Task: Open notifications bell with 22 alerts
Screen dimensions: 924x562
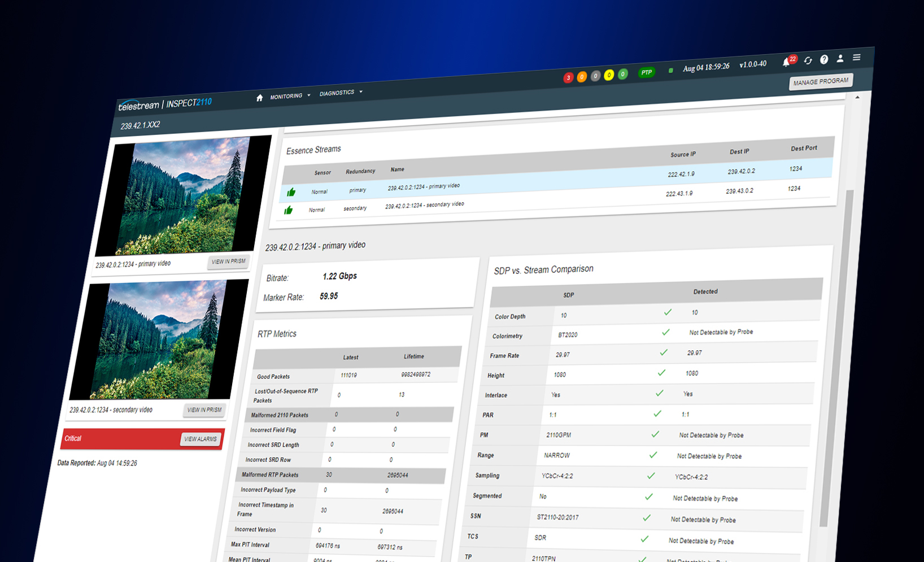Action: pyautogui.click(x=788, y=61)
